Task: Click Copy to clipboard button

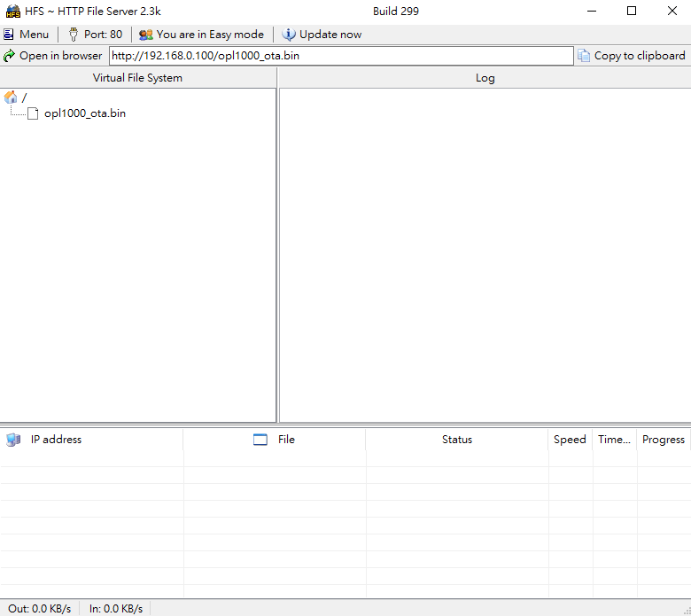Action: [x=632, y=56]
